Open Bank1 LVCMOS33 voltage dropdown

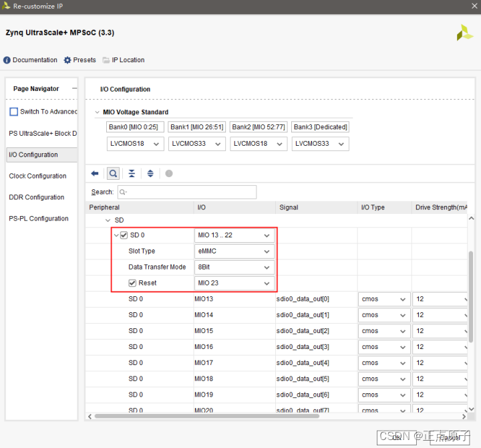pos(197,144)
